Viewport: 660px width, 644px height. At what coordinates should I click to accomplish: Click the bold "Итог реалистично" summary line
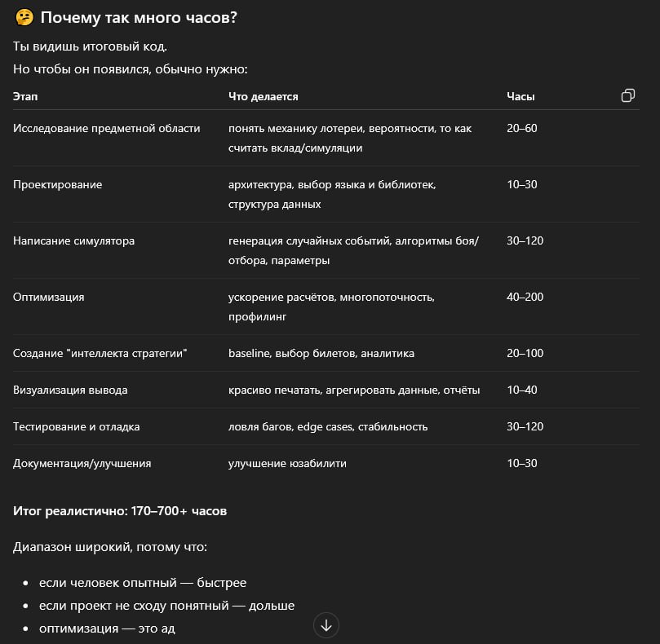tap(120, 511)
